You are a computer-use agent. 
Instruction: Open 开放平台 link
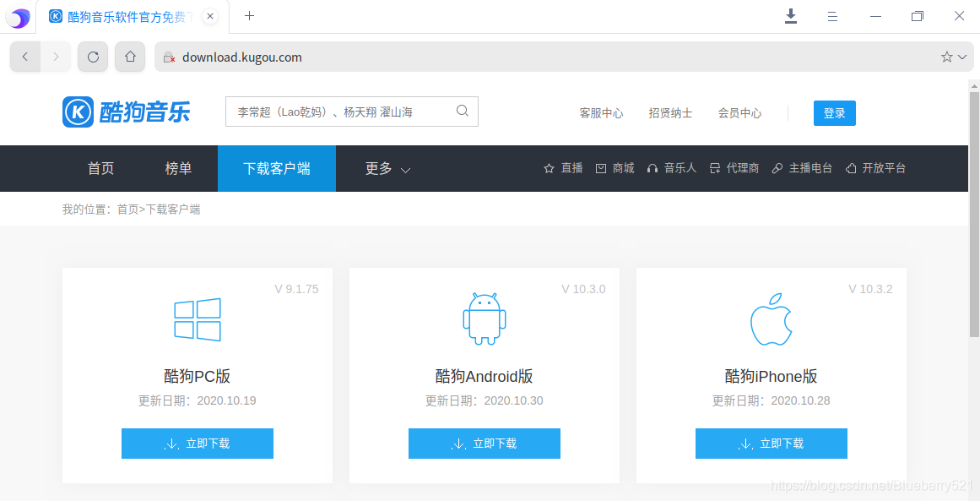point(875,168)
